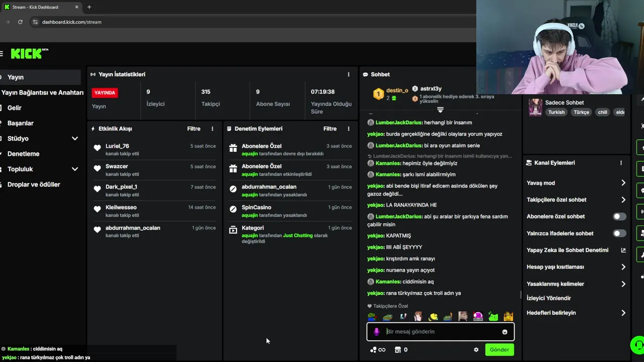The height and width of the screenshot is (362, 644).
Task: Open Başarılar in sidebar
Action: coord(21,123)
